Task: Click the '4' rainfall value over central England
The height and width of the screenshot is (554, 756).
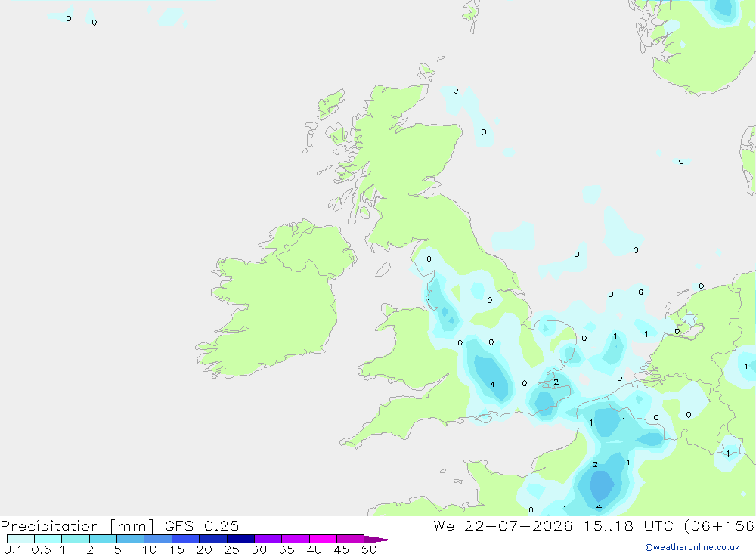Action: pyautogui.click(x=492, y=384)
